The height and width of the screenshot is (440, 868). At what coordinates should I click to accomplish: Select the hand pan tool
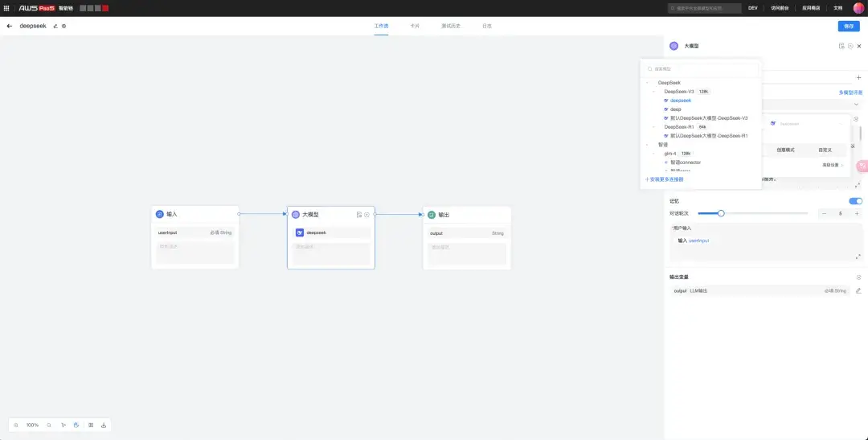(x=76, y=425)
